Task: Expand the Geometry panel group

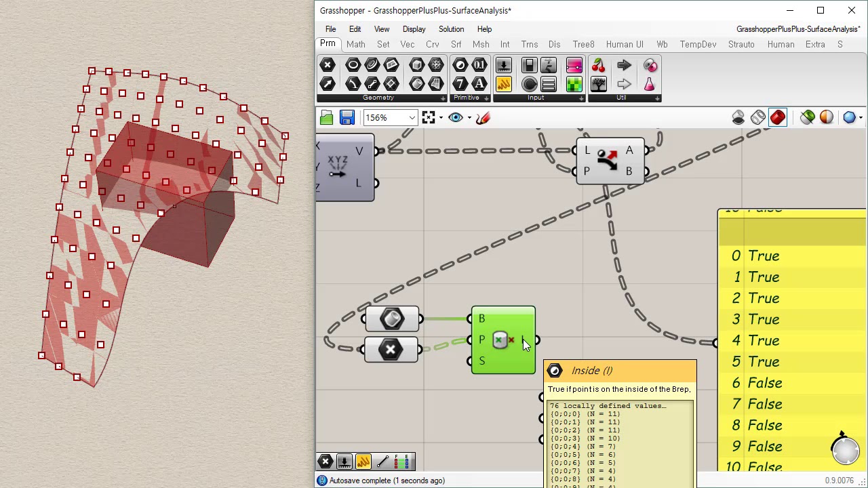Action: pos(443,98)
